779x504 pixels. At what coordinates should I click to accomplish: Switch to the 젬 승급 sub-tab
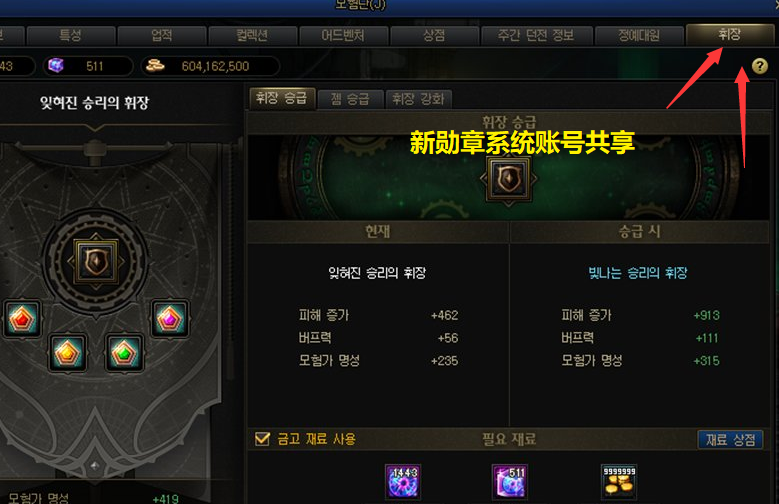click(x=350, y=99)
